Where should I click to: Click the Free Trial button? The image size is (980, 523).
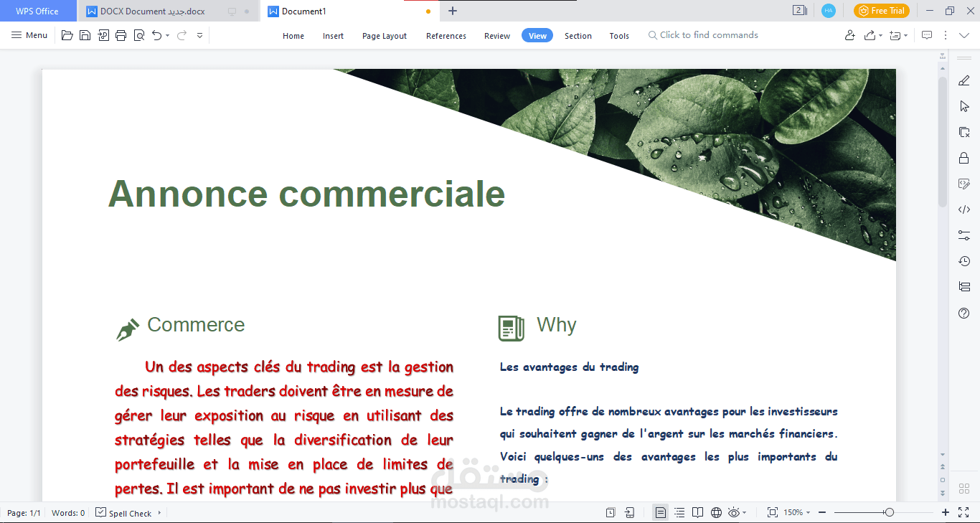(882, 11)
